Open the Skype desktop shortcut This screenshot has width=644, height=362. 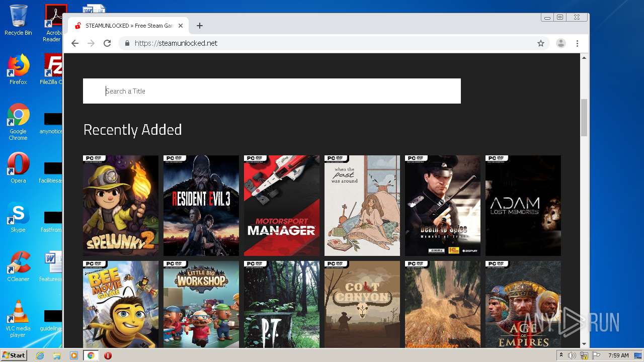point(18,217)
